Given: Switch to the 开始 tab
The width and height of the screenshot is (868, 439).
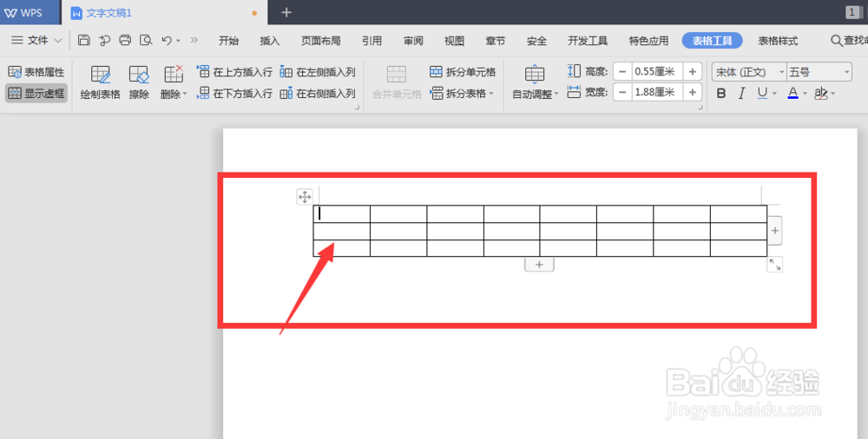Looking at the screenshot, I should point(228,41).
